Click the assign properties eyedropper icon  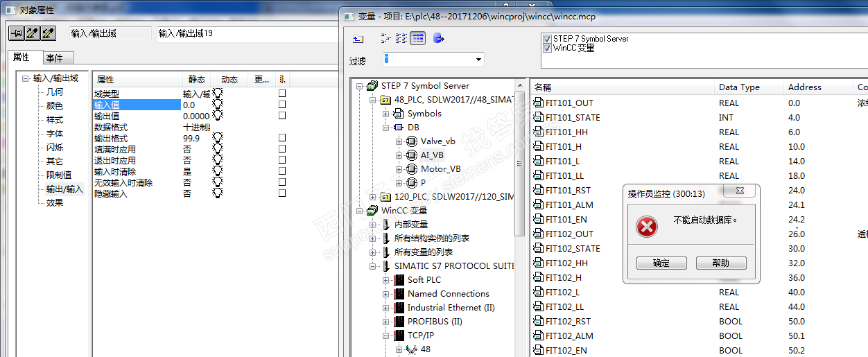click(x=47, y=33)
